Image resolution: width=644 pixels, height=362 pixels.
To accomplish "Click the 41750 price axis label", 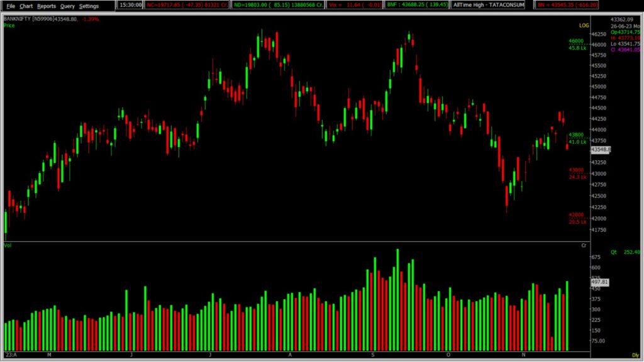I will pos(599,230).
